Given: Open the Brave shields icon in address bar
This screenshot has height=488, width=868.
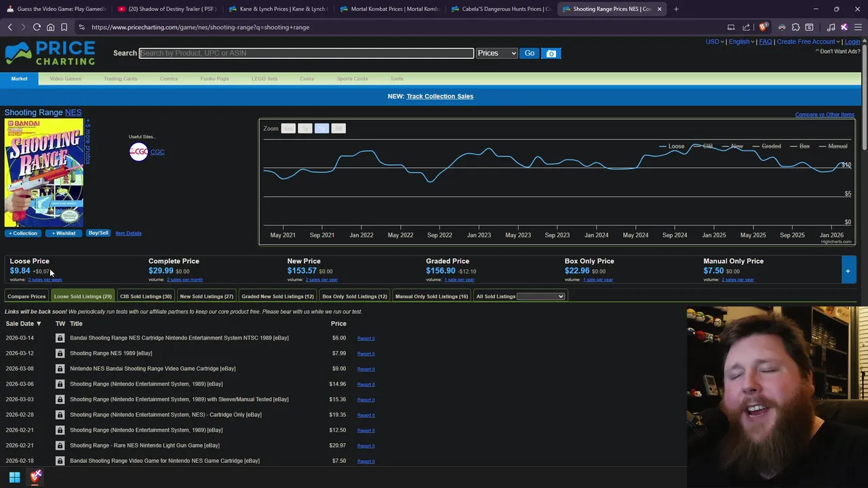Looking at the screenshot, I should pyautogui.click(x=763, y=27).
